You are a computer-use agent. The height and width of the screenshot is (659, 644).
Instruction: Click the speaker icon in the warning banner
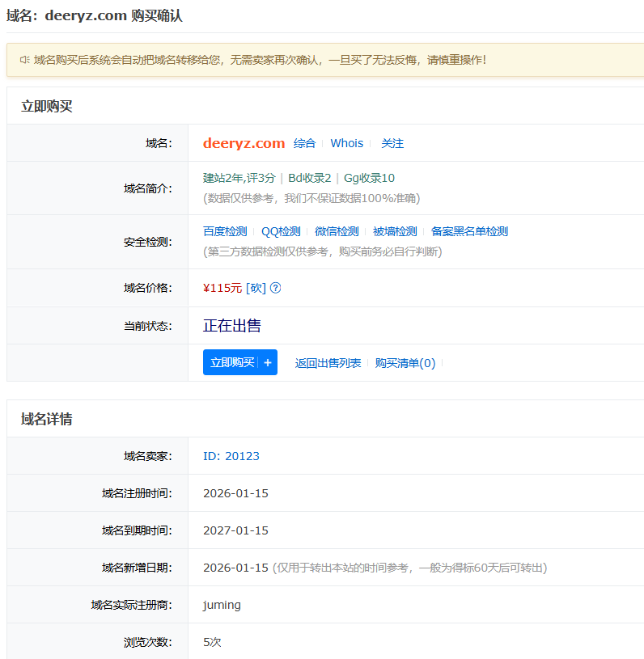coord(24,60)
